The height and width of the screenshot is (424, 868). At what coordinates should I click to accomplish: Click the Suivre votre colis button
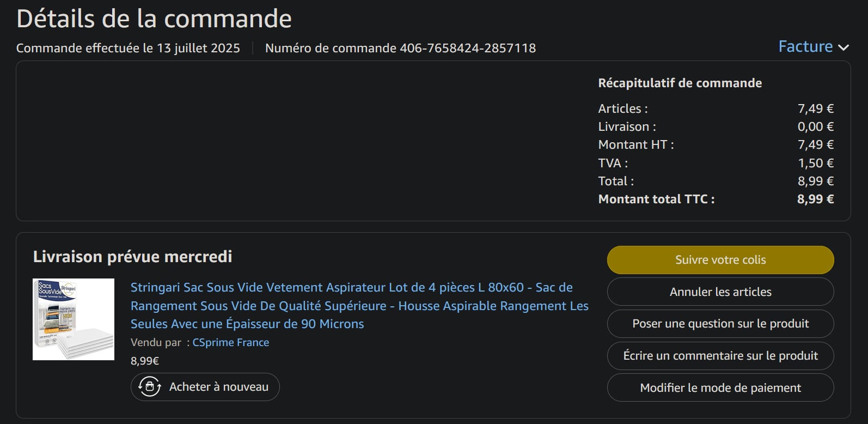click(x=720, y=260)
